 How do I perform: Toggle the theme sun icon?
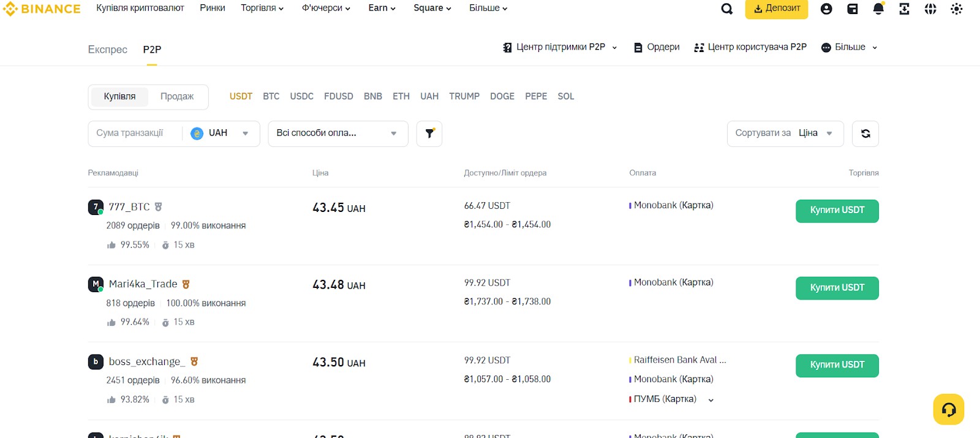957,9
